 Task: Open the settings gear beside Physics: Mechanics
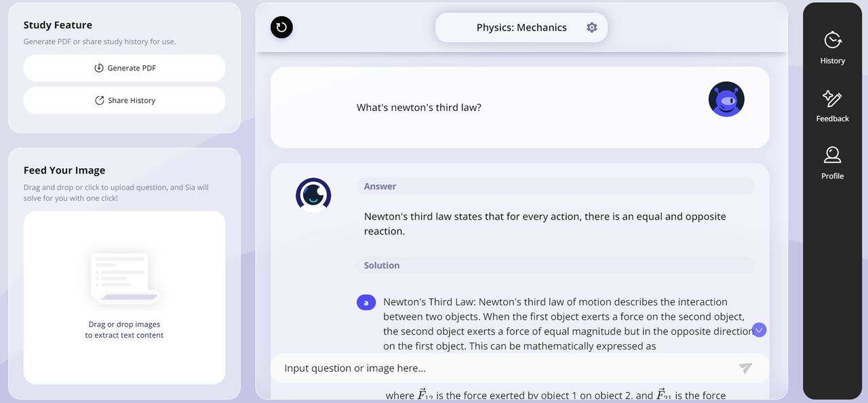point(592,28)
